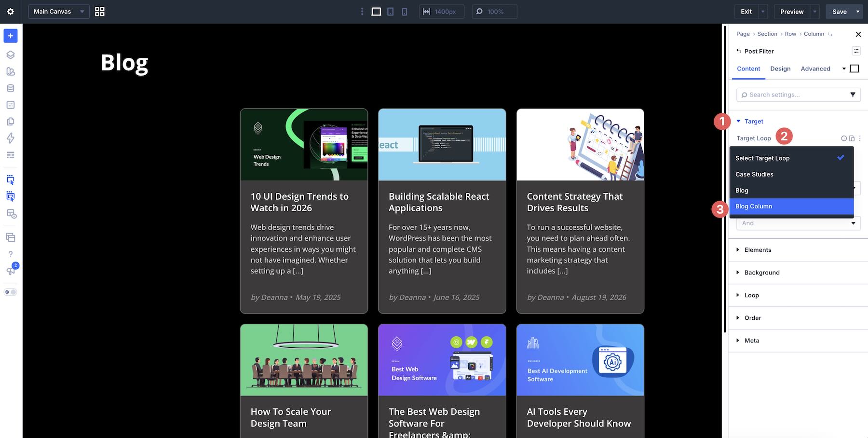The image size is (868, 438).
Task: Select the lower click-mode cursor icon
Action: (x=11, y=196)
